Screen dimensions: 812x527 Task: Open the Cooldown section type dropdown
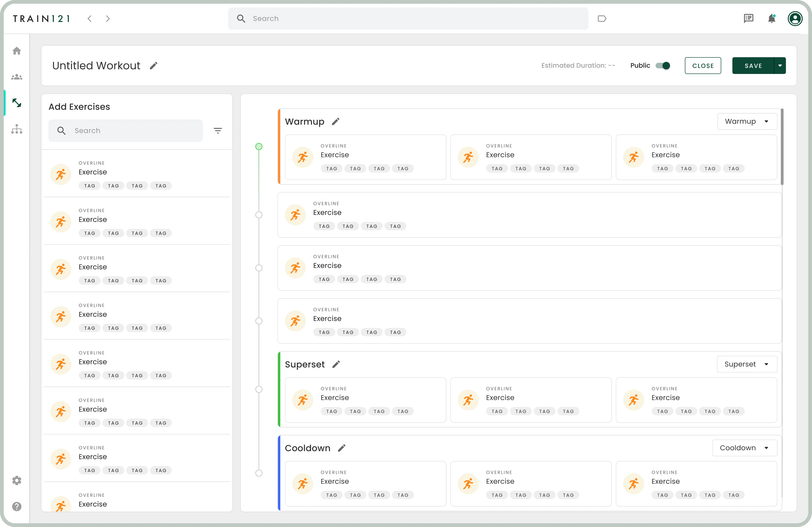pos(744,448)
